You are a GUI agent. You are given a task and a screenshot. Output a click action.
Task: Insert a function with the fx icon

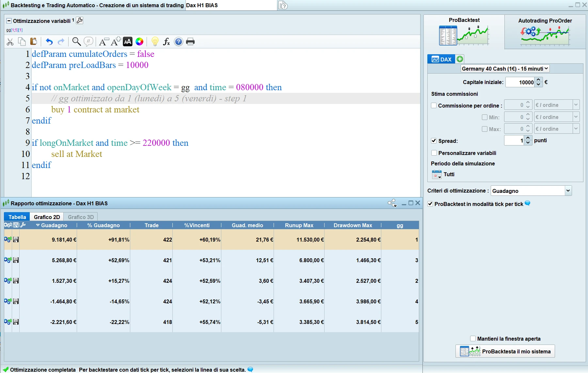click(x=167, y=42)
